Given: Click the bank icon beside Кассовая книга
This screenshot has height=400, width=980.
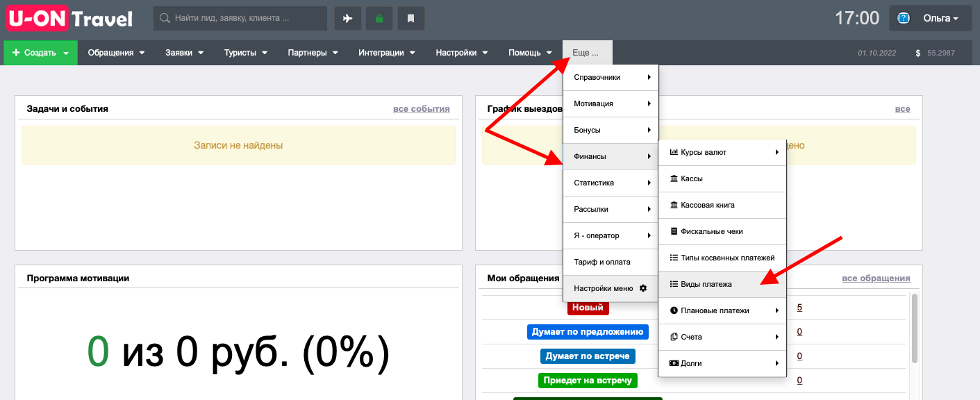Looking at the screenshot, I should [x=674, y=205].
